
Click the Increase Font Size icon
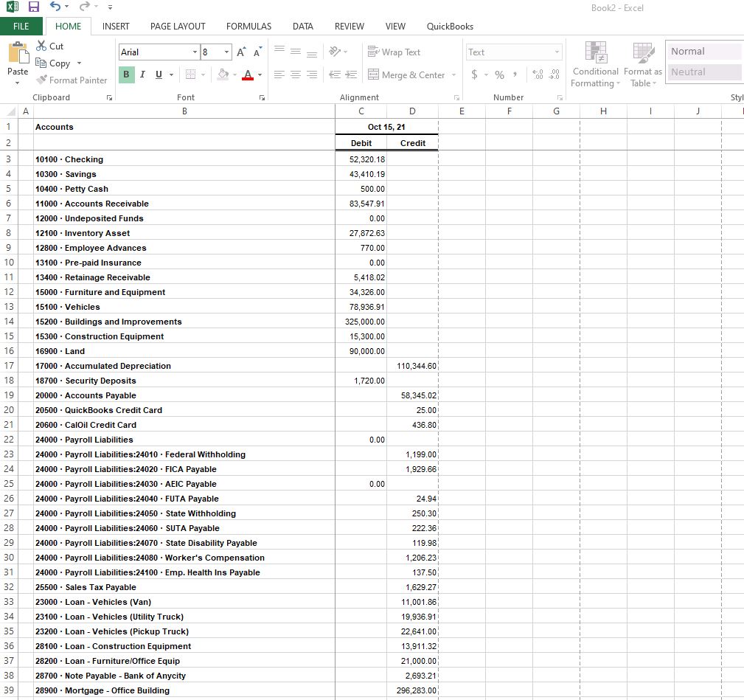tap(241, 52)
